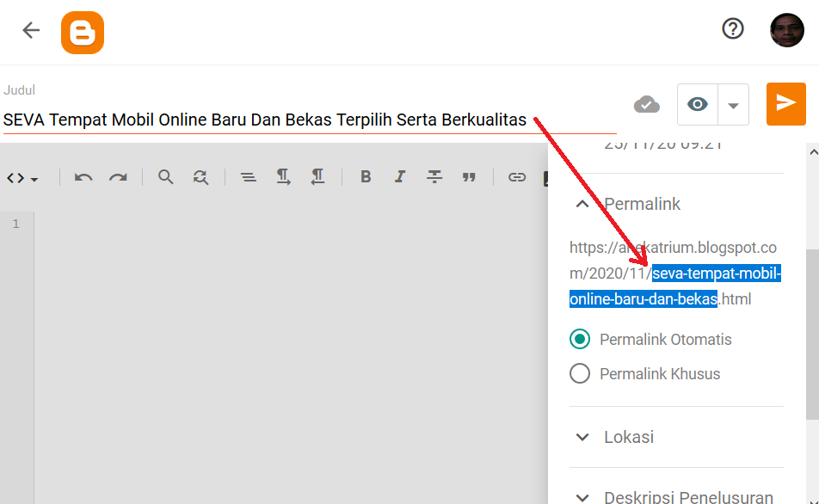Expand the Lokasi section
Screen dimensions: 819x504
coord(582,437)
